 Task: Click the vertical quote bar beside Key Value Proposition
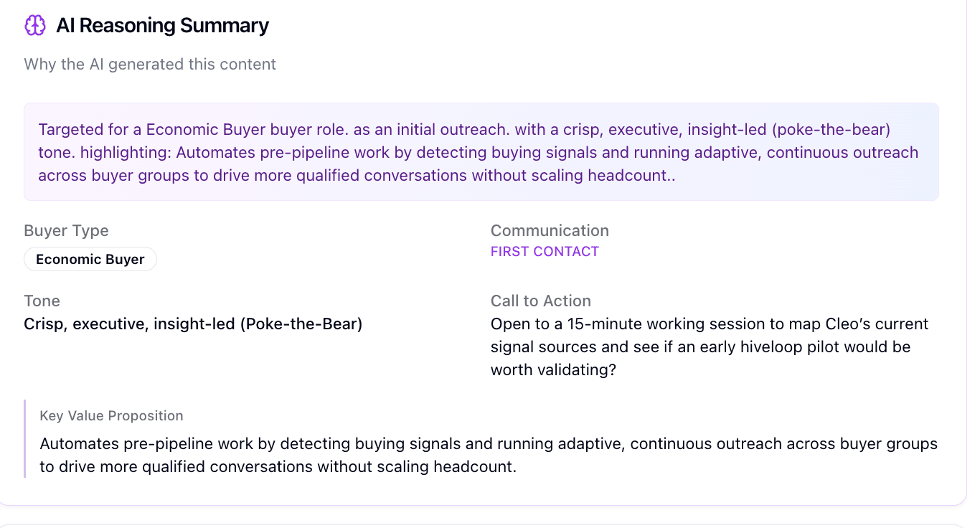[25, 438]
